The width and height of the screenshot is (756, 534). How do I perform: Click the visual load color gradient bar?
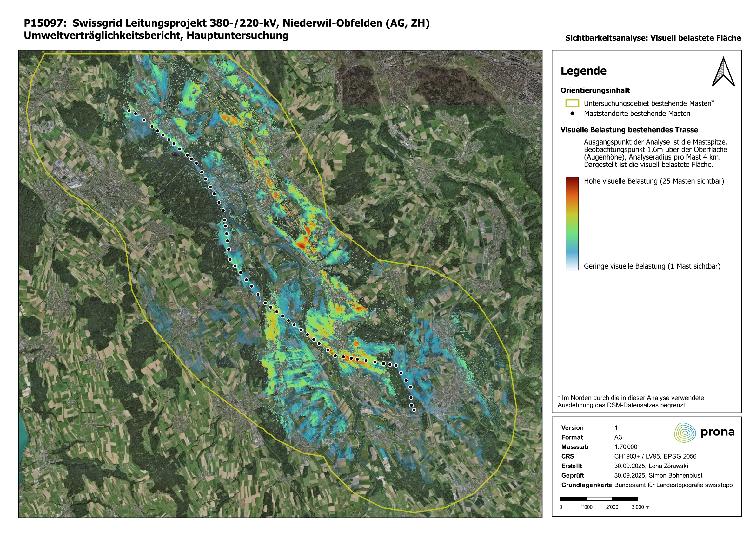(572, 224)
